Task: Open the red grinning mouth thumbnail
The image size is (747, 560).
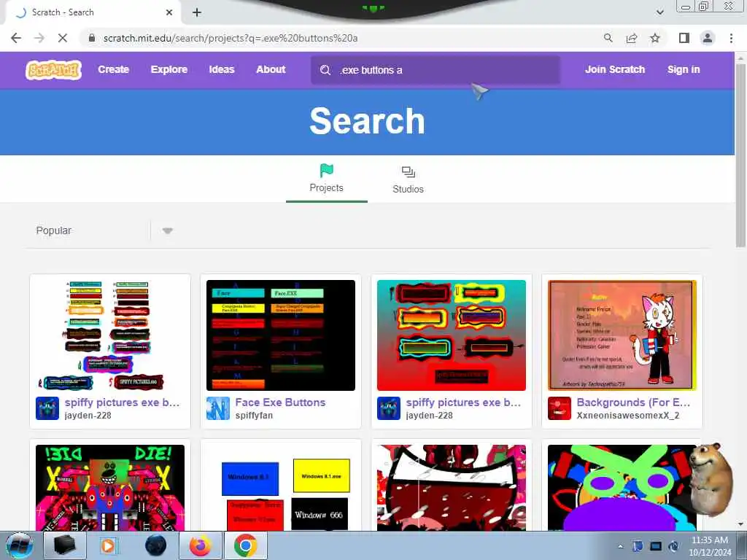Action: pyautogui.click(x=451, y=488)
